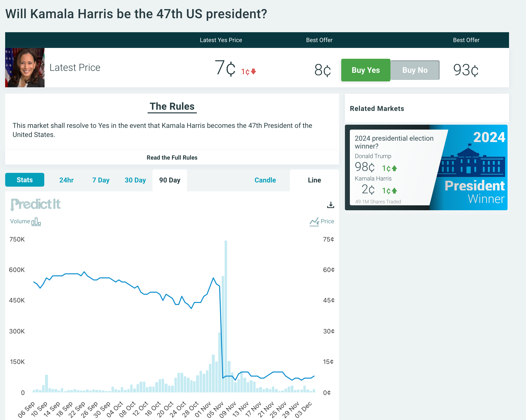Image resolution: width=526 pixels, height=420 pixels.
Task: Toggle chart to Line view
Action: tap(314, 180)
